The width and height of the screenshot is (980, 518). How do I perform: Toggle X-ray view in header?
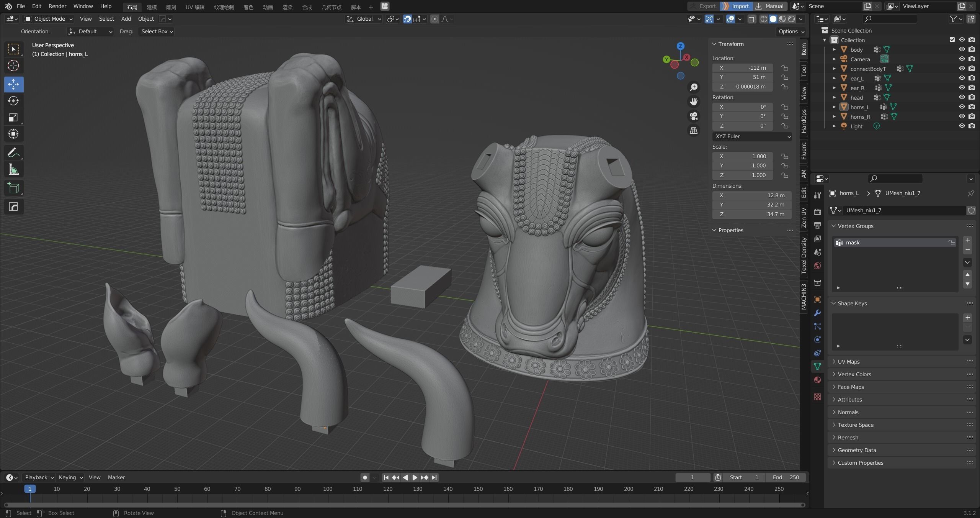pyautogui.click(x=752, y=19)
